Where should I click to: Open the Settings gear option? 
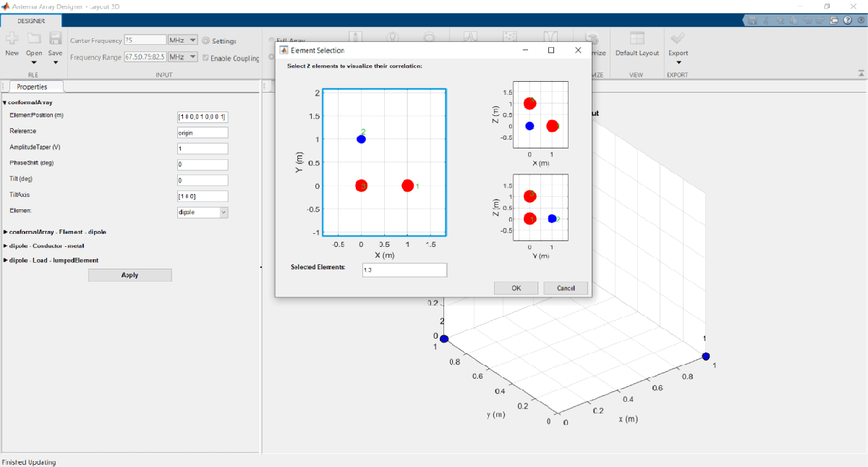pos(219,41)
